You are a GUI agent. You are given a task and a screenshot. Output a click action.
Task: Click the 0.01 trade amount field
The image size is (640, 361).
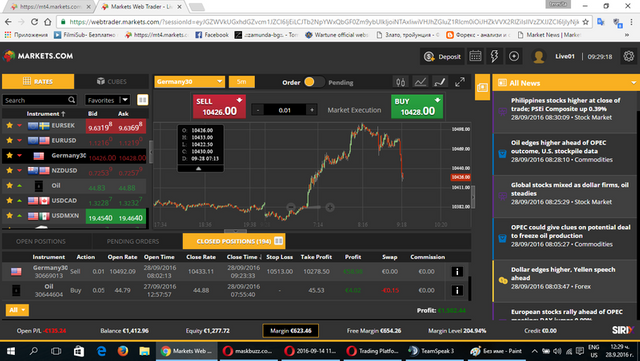(x=285, y=110)
